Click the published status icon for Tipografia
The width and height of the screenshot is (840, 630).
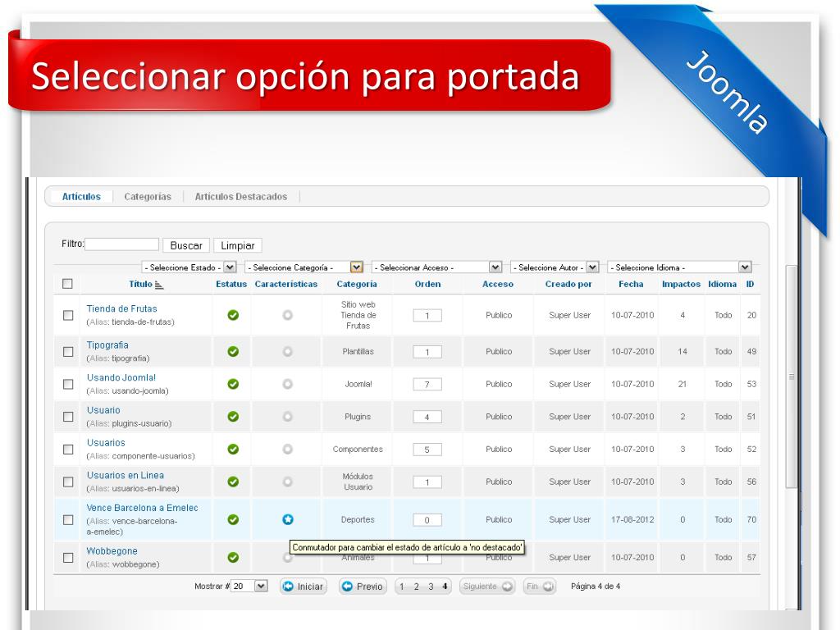(x=233, y=351)
